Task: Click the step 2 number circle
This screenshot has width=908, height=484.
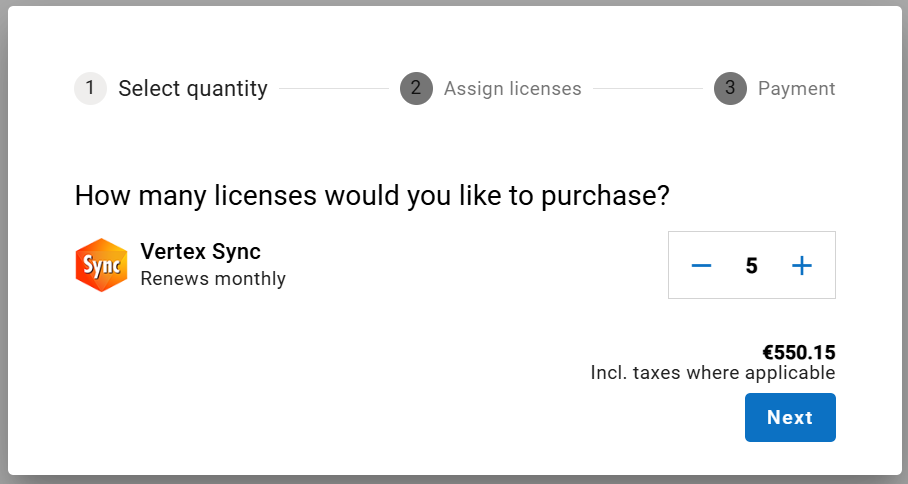Action: point(416,88)
